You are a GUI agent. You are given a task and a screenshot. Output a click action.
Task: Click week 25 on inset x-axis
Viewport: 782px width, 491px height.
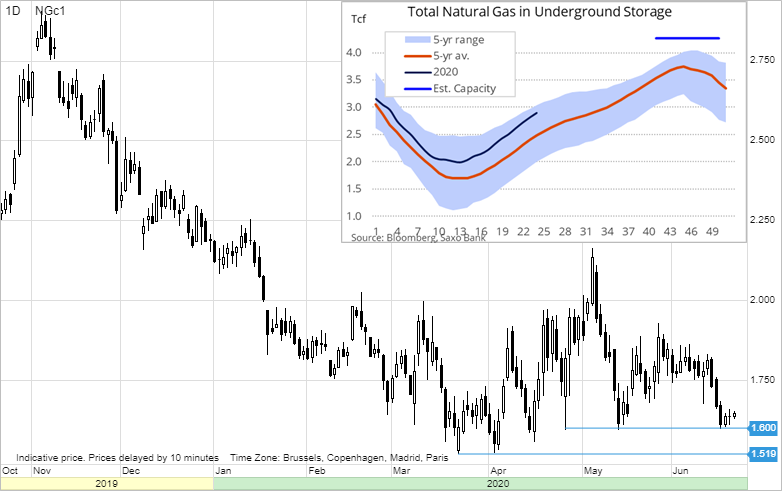(x=544, y=231)
